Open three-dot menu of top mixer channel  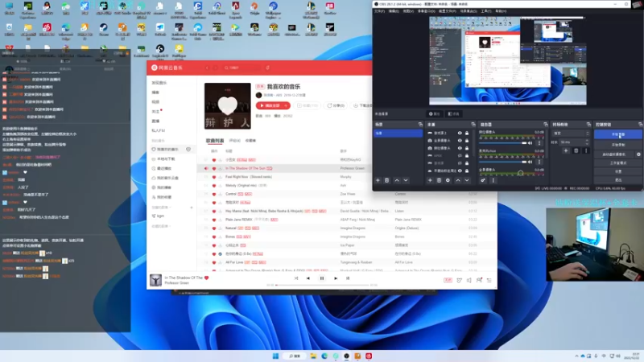pos(539,143)
